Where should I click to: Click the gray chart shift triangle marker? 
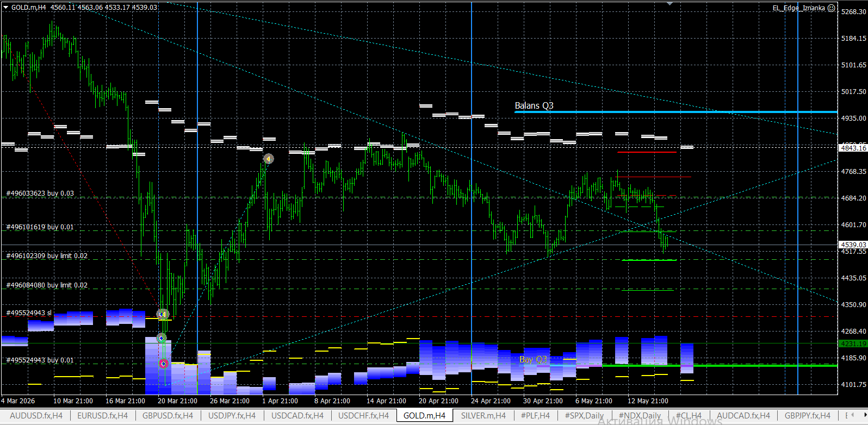coord(669,3)
